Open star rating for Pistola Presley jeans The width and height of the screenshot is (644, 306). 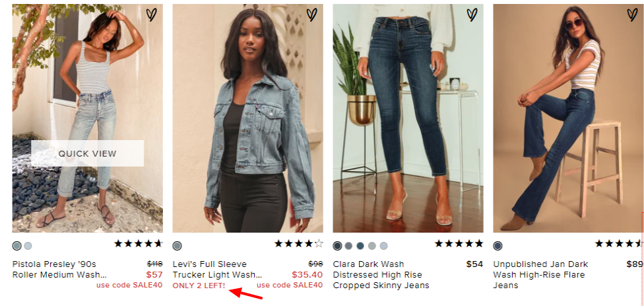pyautogui.click(x=139, y=243)
